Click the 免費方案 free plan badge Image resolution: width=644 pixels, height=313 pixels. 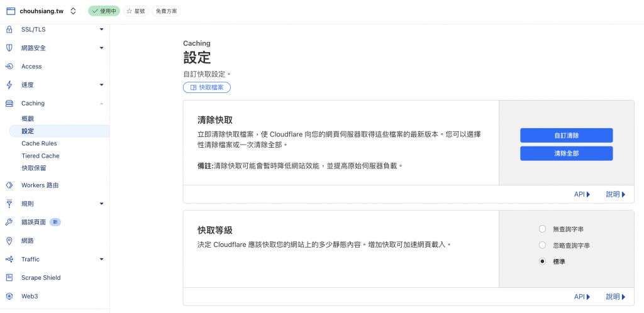166,11
